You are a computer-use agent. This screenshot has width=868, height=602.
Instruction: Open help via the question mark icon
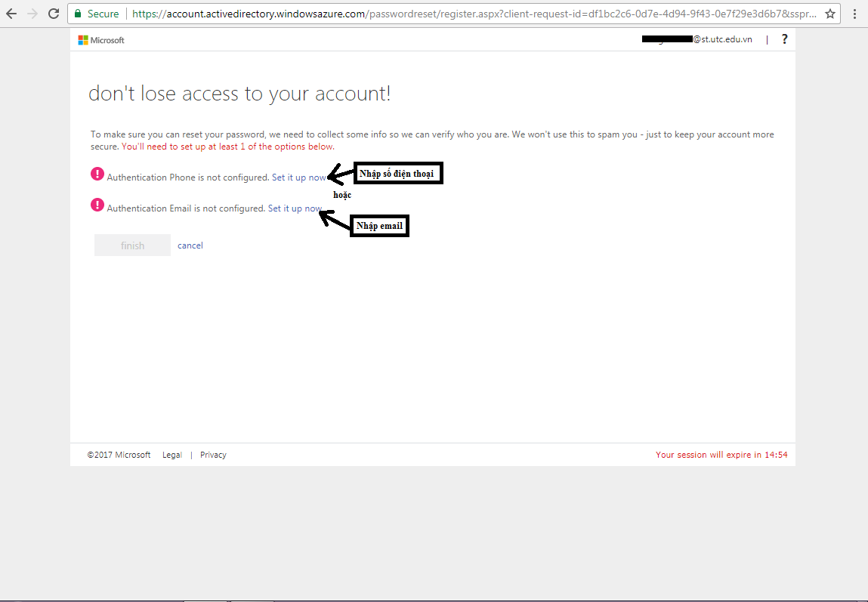(784, 39)
